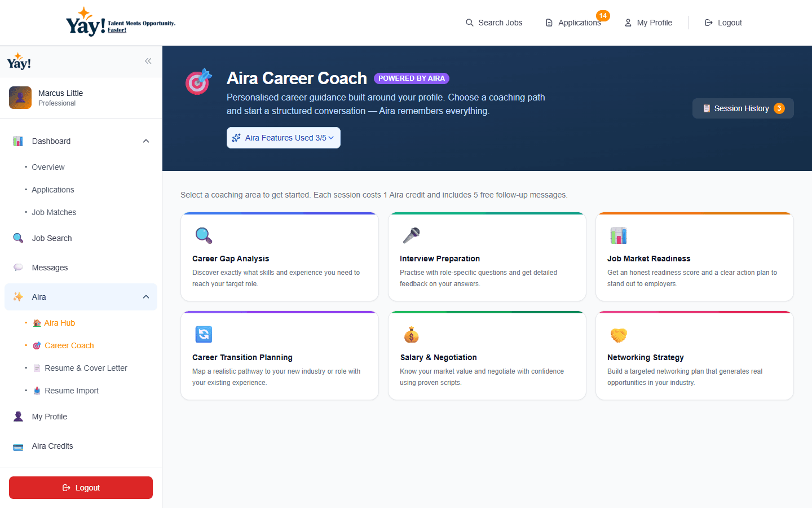The height and width of the screenshot is (508, 812).
Task: Click Marcus Little's profile avatar
Action: (20, 97)
